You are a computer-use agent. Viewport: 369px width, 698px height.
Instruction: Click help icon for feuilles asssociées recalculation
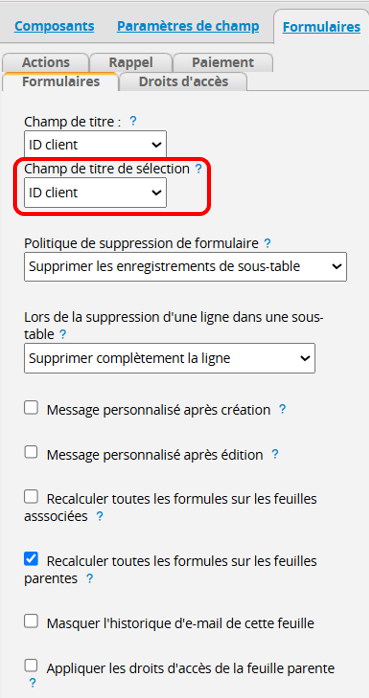click(x=100, y=516)
